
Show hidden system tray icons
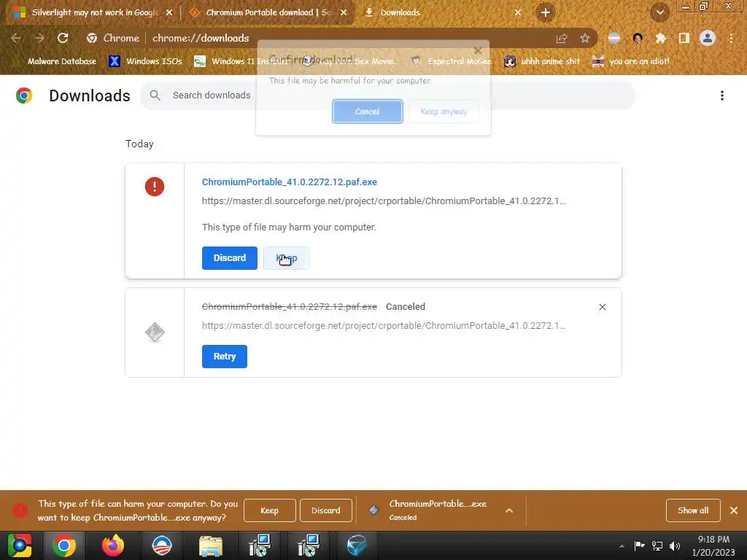coord(622,546)
